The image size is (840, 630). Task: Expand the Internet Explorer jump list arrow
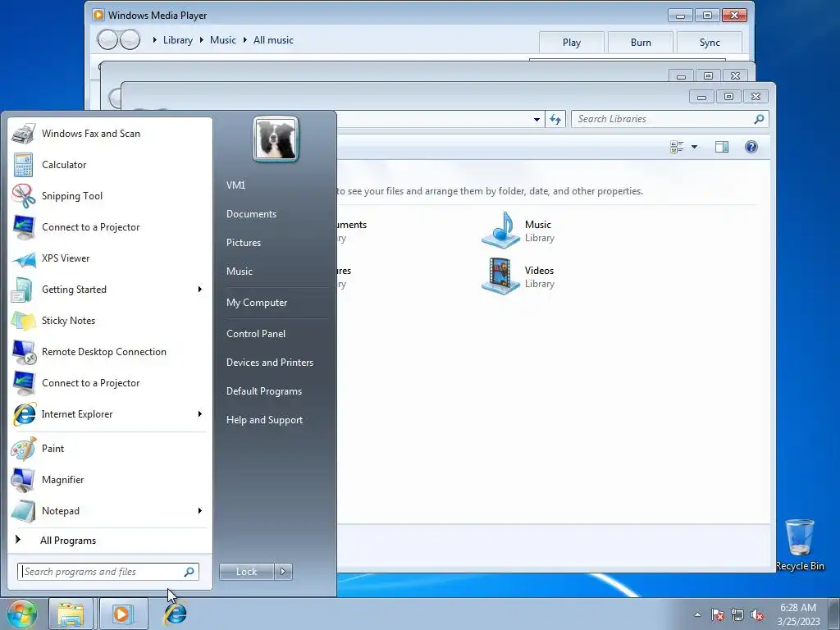(200, 414)
